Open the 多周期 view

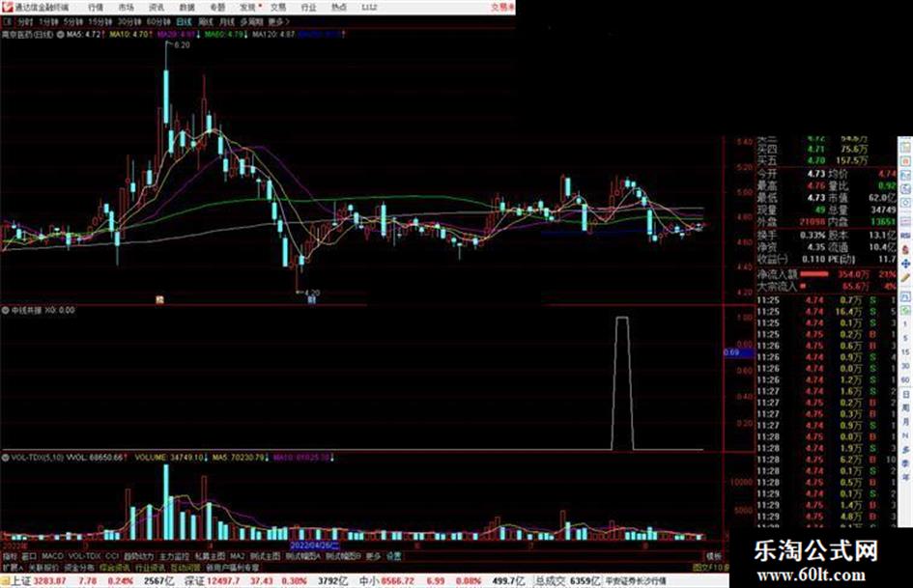pyautogui.click(x=251, y=21)
